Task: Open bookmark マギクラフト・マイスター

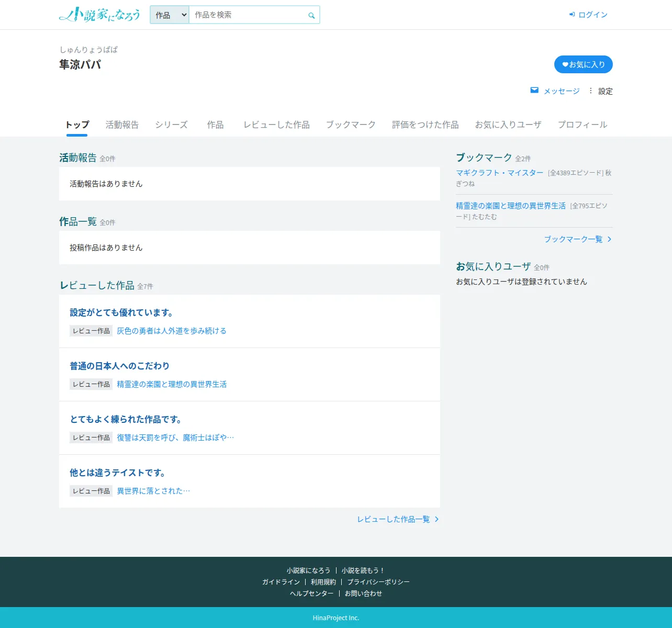Action: pos(500,173)
